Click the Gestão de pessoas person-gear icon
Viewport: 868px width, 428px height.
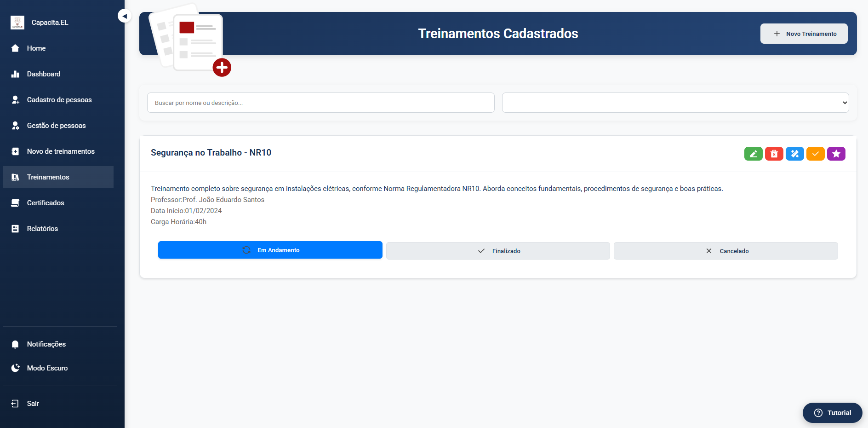pos(15,126)
